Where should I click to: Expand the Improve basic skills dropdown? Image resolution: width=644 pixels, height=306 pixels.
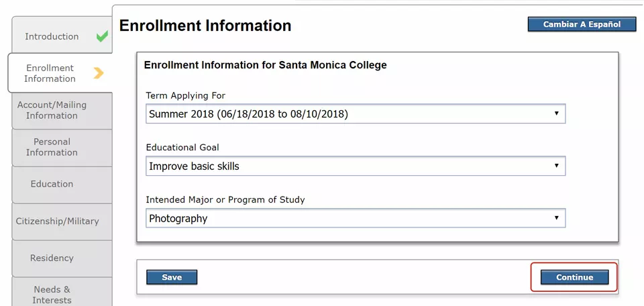click(356, 166)
